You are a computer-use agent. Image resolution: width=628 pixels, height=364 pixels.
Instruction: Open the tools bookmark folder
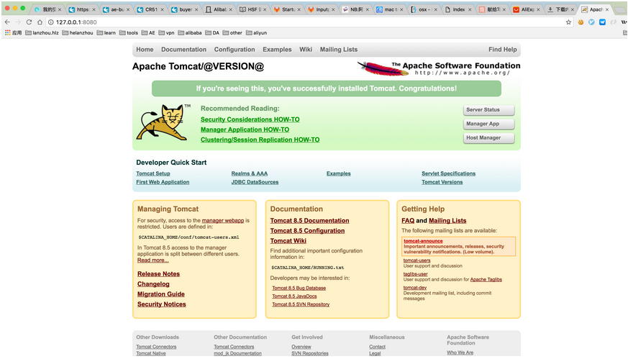click(129, 33)
